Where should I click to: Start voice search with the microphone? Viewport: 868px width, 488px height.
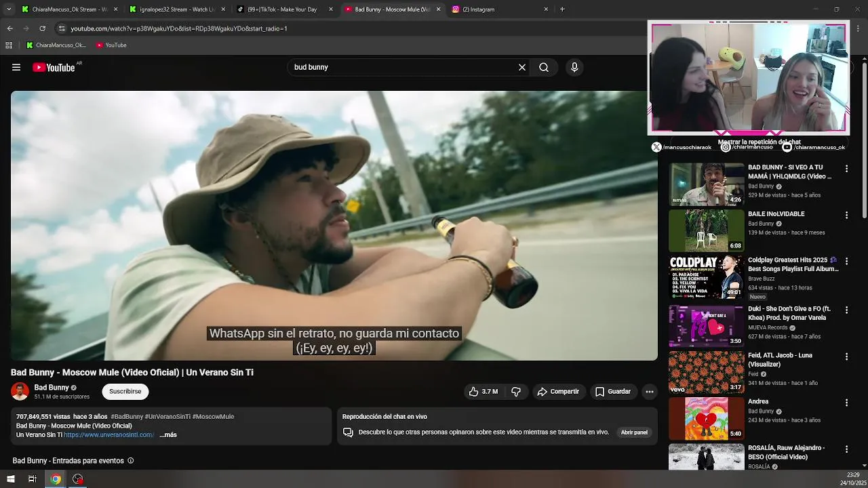574,67
